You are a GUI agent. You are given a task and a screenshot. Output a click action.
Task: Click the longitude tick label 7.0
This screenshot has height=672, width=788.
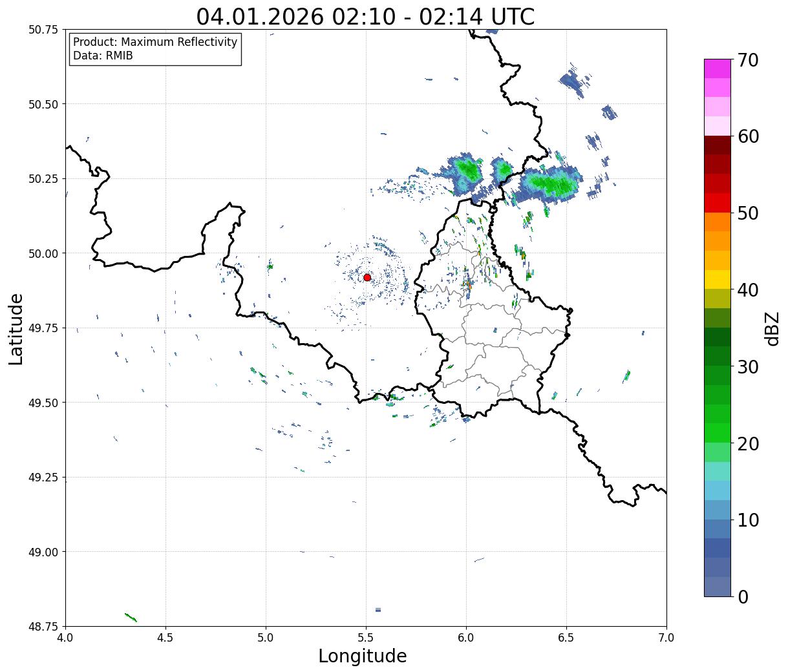coord(666,638)
